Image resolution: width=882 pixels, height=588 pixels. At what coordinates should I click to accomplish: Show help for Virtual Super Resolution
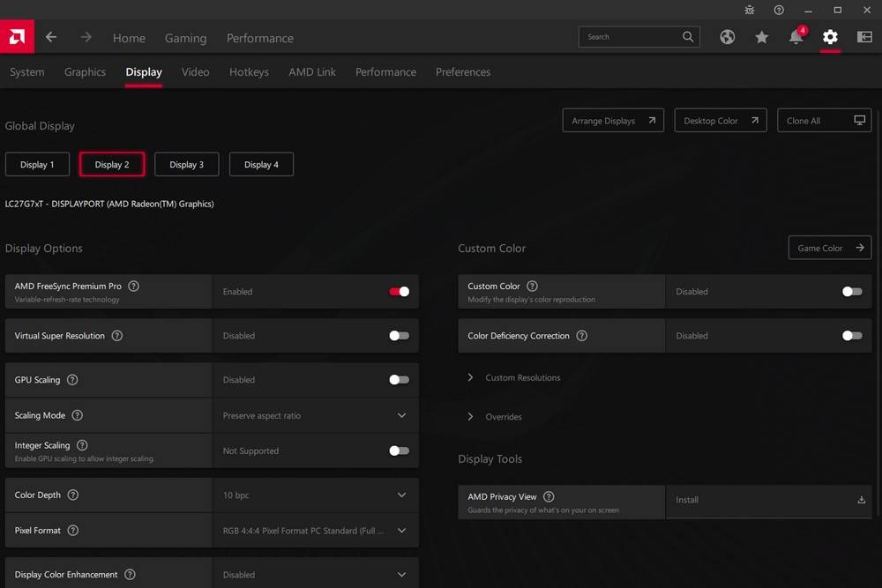click(117, 336)
